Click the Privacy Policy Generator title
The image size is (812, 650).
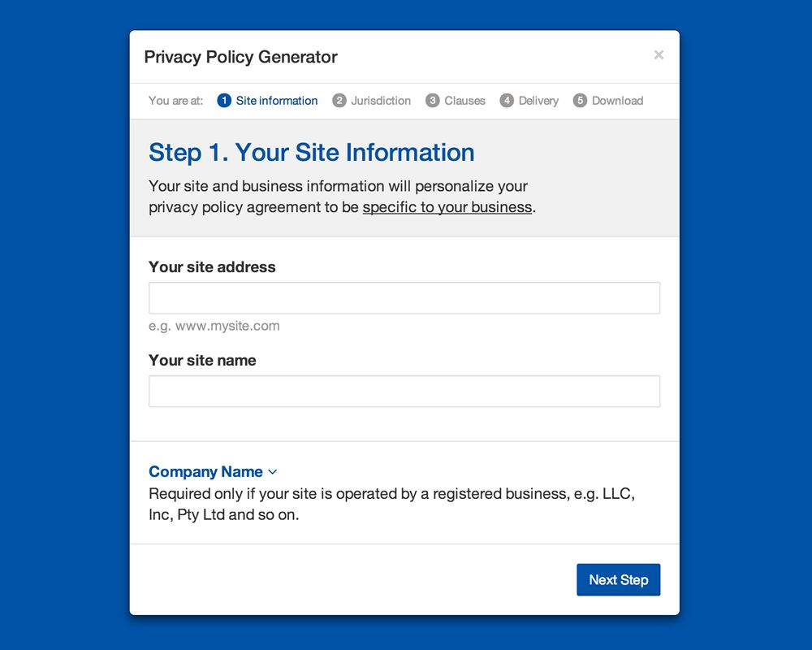[240, 57]
